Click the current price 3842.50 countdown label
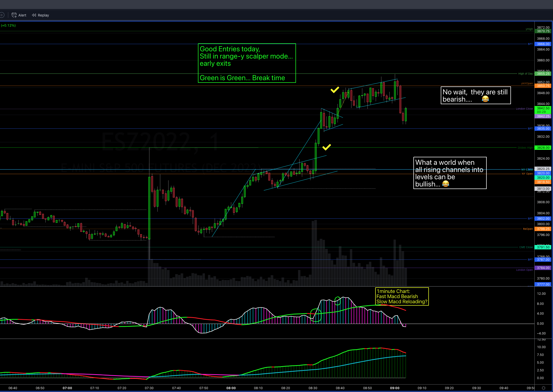The width and height of the screenshot is (553, 392). point(543,110)
